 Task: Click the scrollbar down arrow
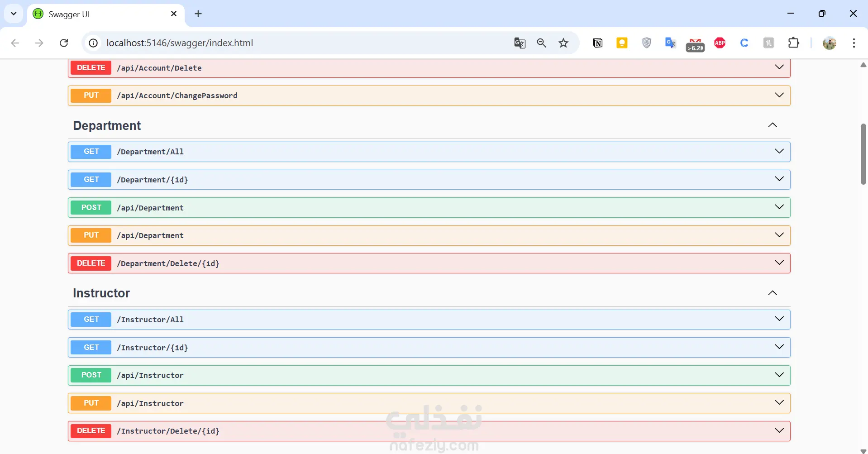[x=863, y=451]
